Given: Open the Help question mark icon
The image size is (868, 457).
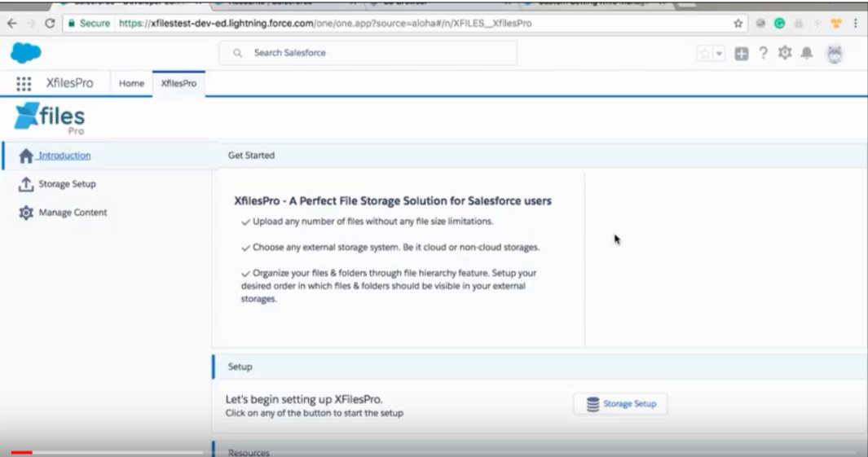Looking at the screenshot, I should click(x=764, y=53).
